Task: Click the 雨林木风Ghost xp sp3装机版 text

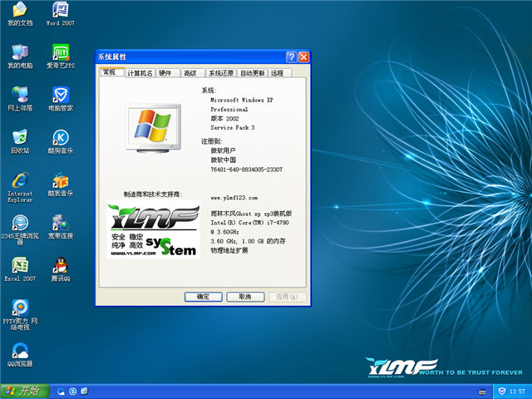Action: tap(251, 214)
